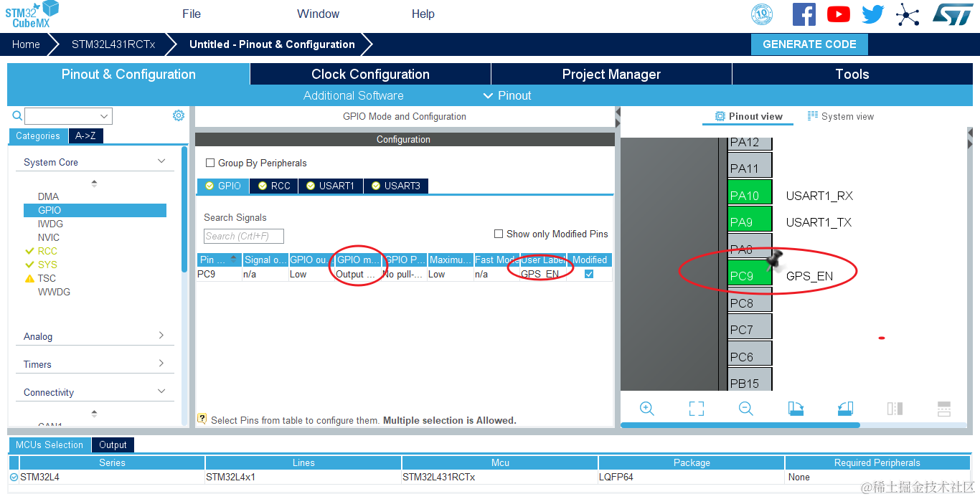The width and height of the screenshot is (980, 499).
Task: Collapse the panel using the top splitter arrow
Action: pos(617,113)
